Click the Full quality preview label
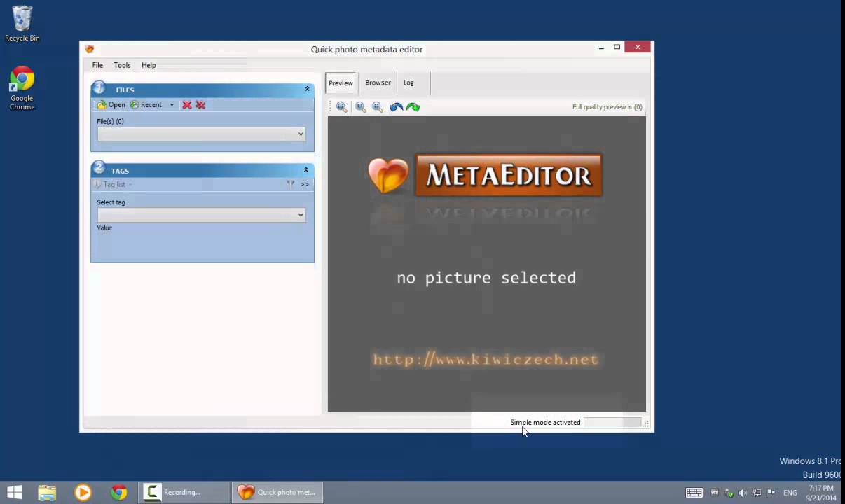The height and width of the screenshot is (504, 845). coord(607,107)
